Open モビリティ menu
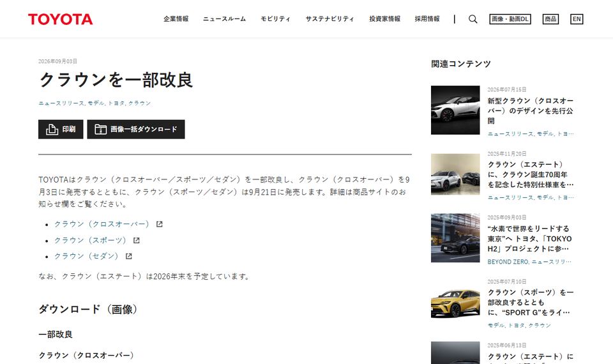This screenshot has height=364, width=613. (x=276, y=19)
